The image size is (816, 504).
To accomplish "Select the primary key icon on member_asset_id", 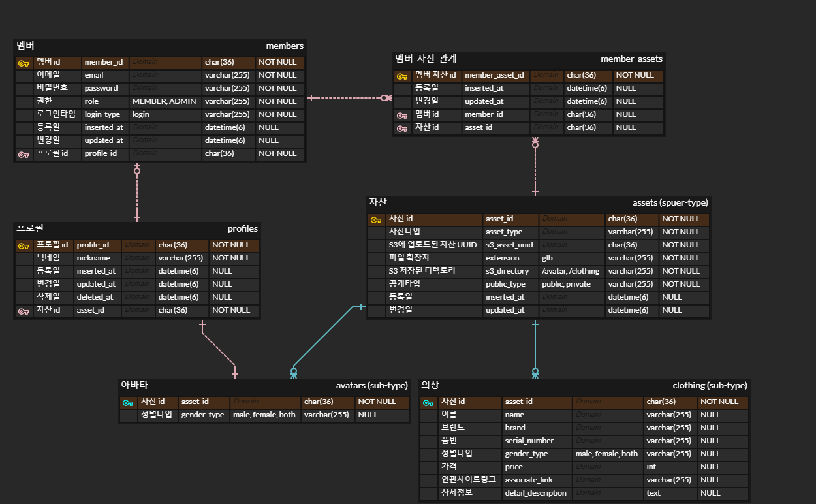I will pos(402,75).
